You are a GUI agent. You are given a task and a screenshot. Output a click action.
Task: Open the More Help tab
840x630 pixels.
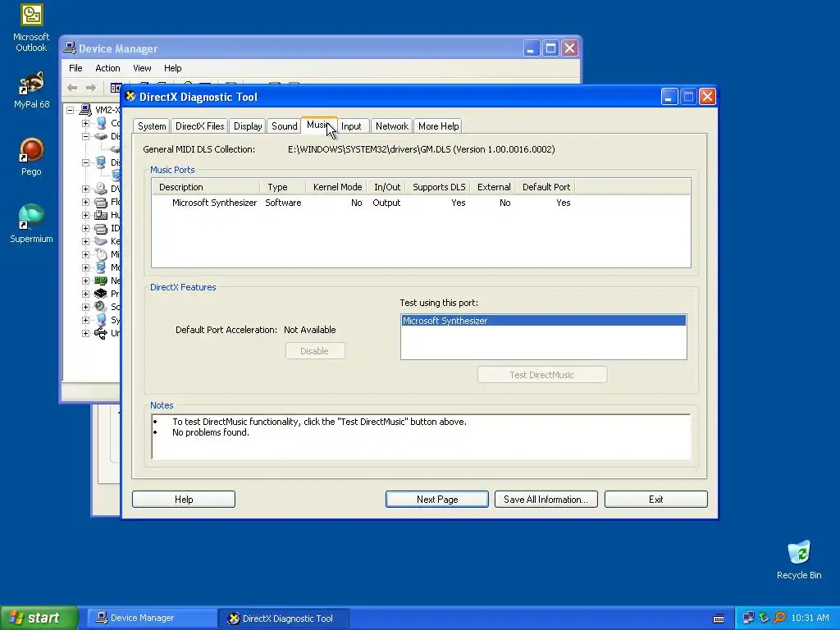coord(438,126)
